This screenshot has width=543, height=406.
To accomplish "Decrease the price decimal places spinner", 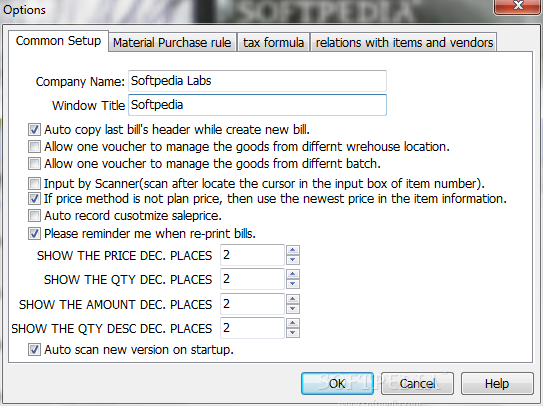I will coord(293,260).
